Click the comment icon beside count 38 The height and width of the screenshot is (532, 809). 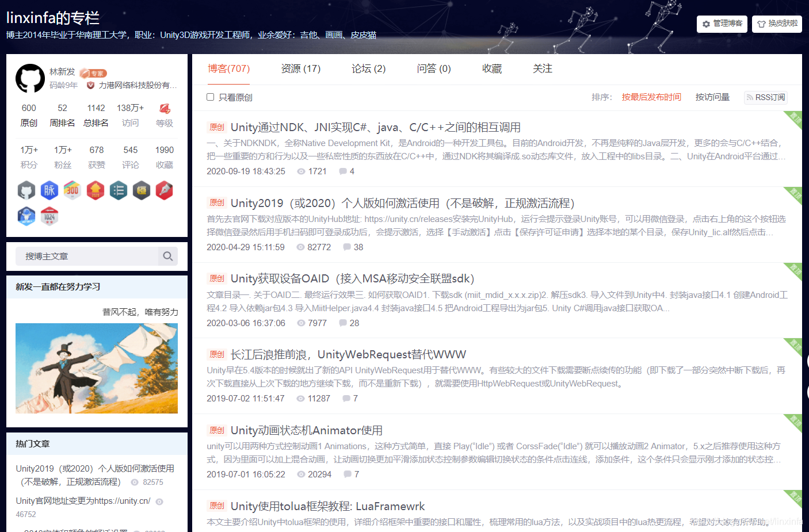(347, 247)
